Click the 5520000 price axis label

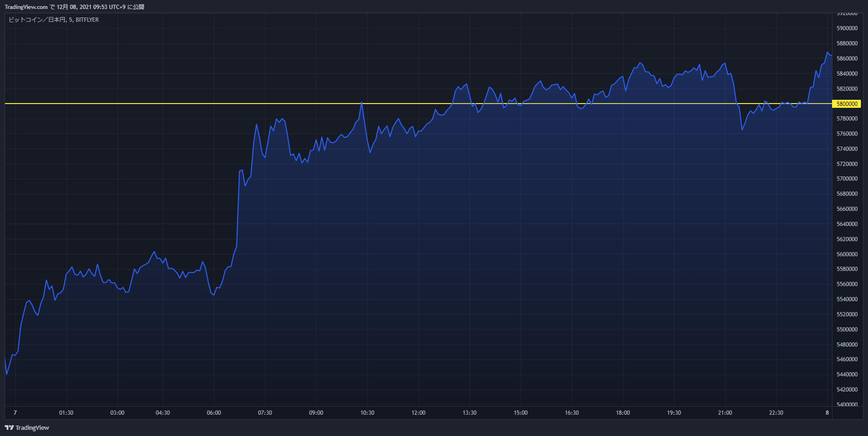click(x=847, y=314)
